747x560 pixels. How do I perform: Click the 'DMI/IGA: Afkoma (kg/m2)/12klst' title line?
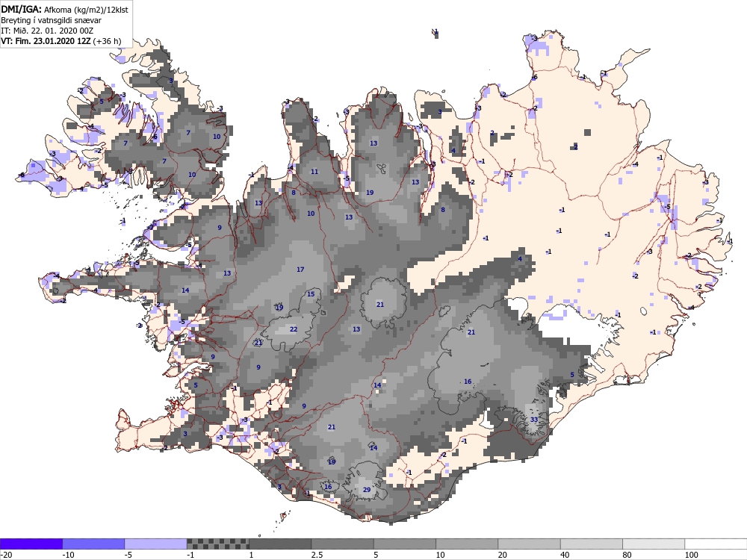click(65, 10)
